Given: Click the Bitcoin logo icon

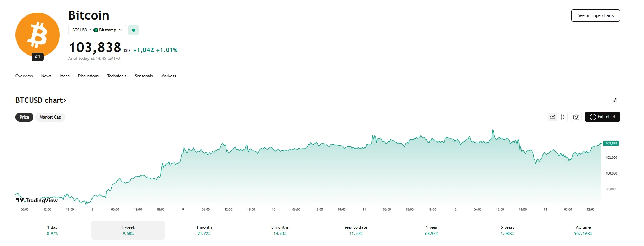Looking at the screenshot, I should tap(37, 34).
